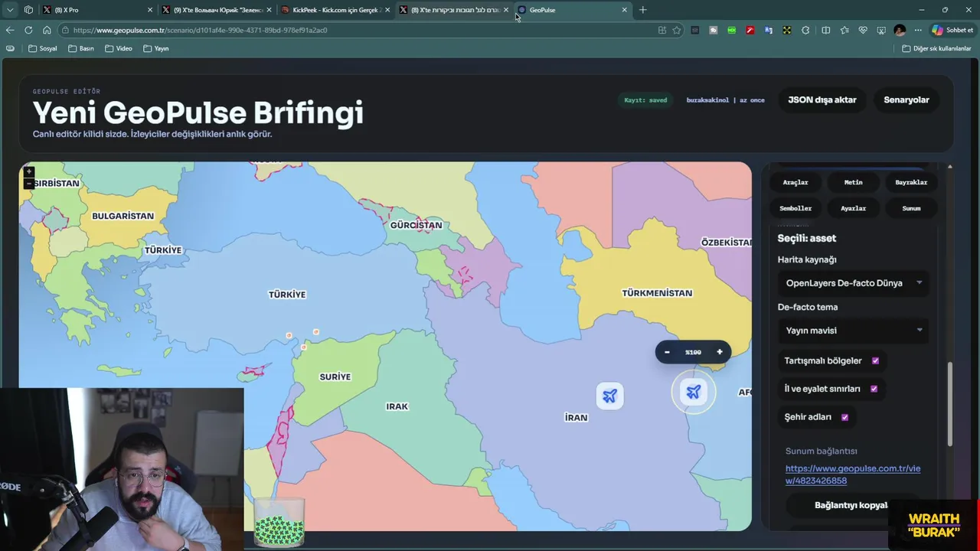Decrease asset size with minus in popup
This screenshot has height=551, width=980.
click(667, 352)
